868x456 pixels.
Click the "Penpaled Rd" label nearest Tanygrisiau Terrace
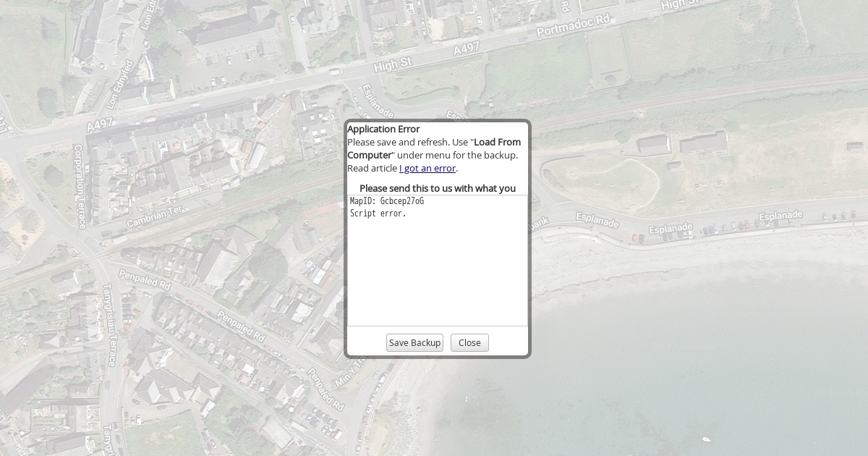[144, 280]
